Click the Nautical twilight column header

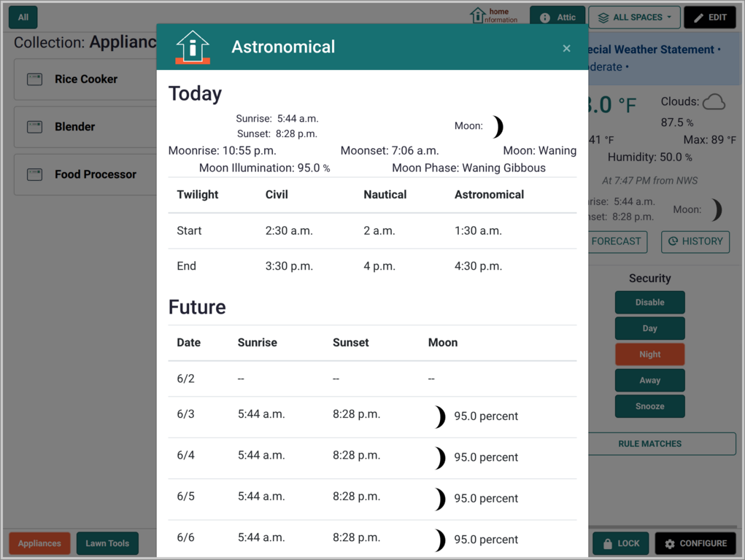[385, 195]
